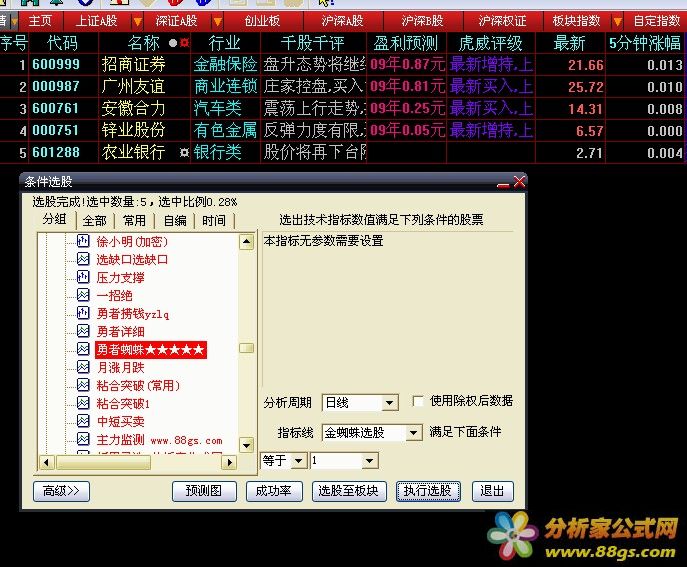Open the value 1 combo box arrow

click(x=369, y=461)
